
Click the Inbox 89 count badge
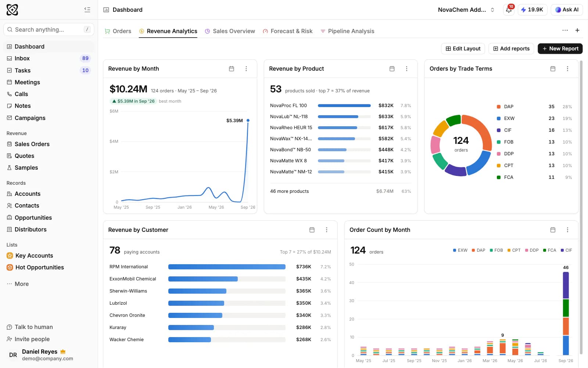(x=85, y=58)
